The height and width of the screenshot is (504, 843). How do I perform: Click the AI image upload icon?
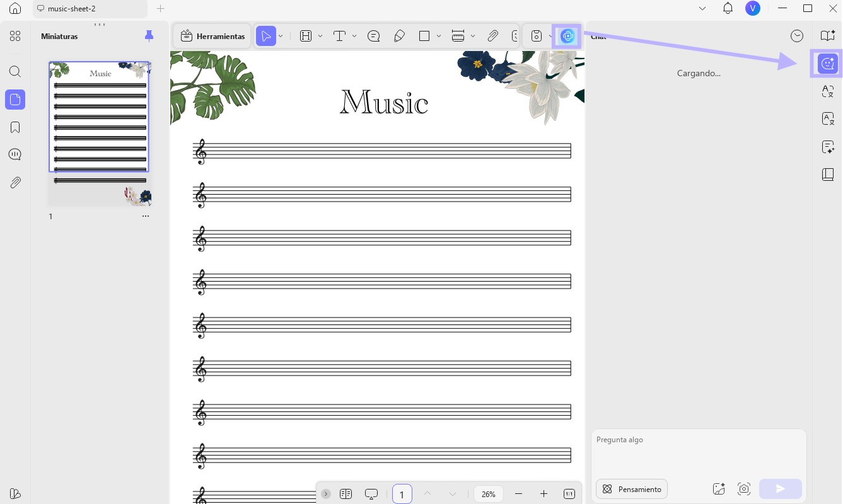pos(718,489)
